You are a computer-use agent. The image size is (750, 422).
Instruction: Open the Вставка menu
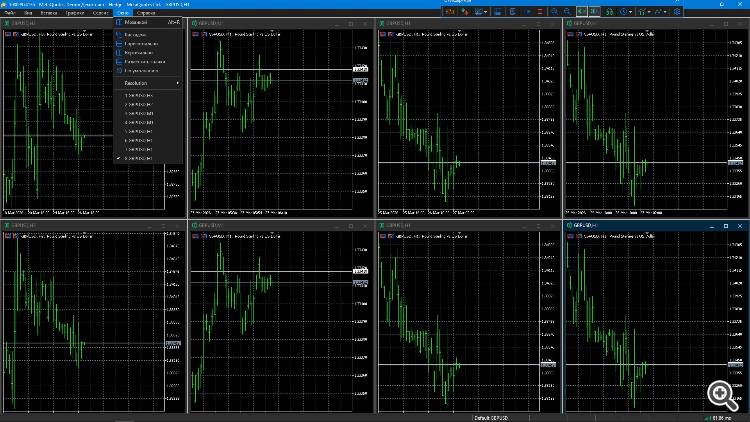(x=49, y=13)
